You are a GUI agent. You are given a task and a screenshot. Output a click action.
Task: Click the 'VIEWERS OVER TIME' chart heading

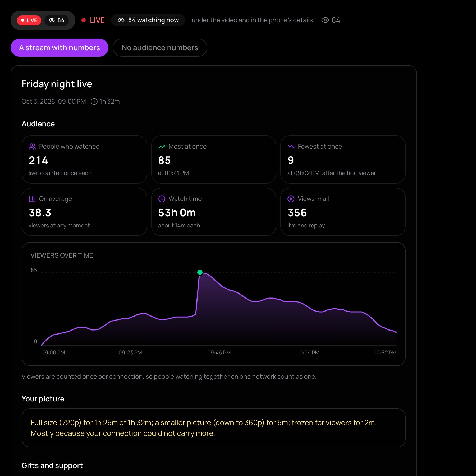tap(62, 255)
